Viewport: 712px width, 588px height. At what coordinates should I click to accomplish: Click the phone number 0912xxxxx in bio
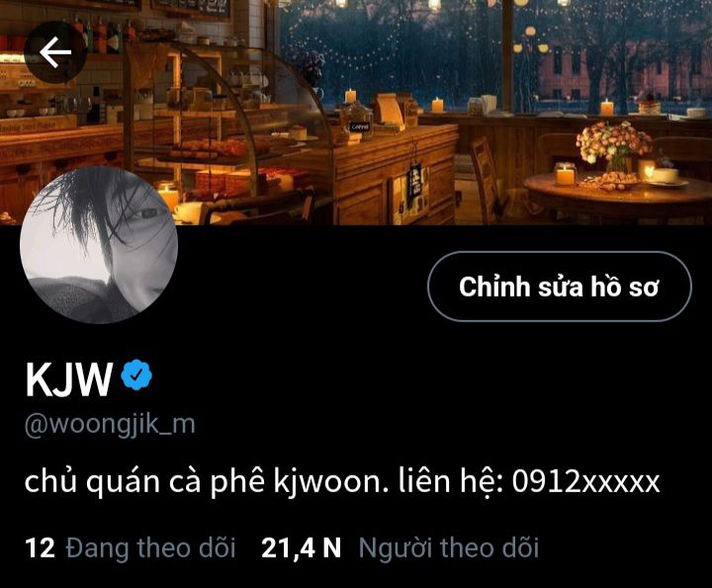pyautogui.click(x=585, y=481)
